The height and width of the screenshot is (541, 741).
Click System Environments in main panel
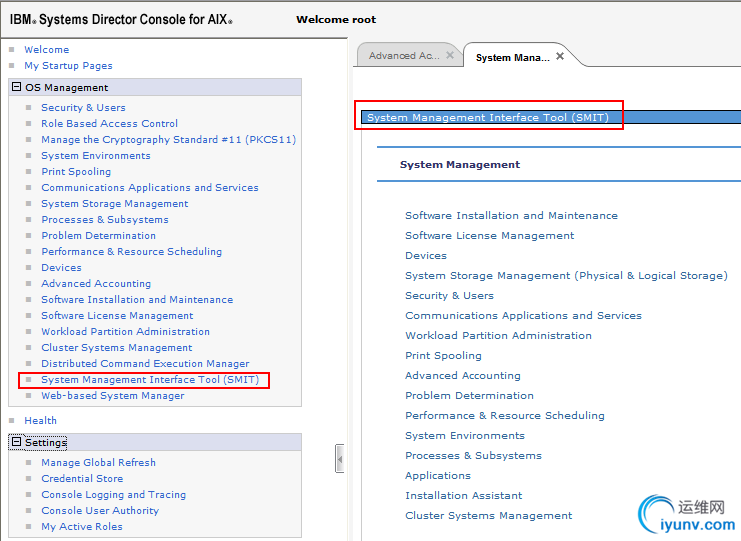465,436
